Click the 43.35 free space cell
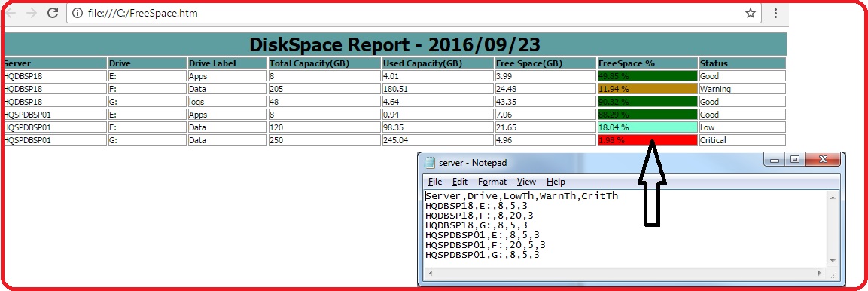 tap(545, 102)
